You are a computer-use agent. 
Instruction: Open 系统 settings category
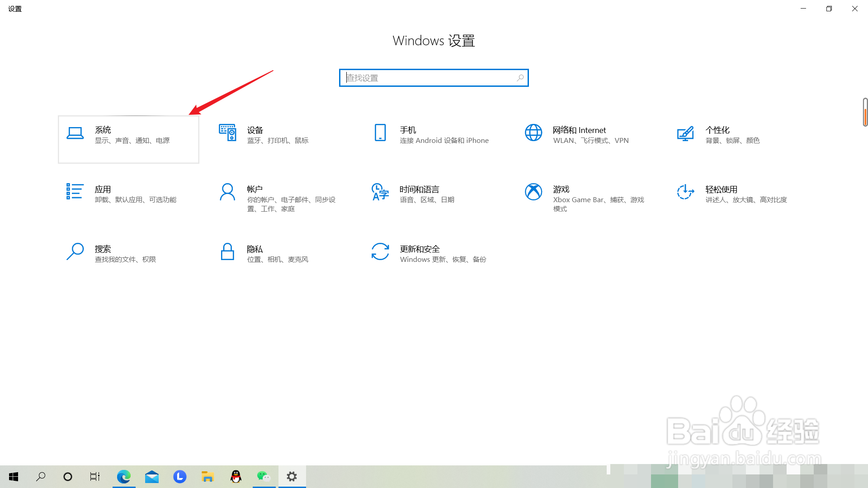point(128,135)
